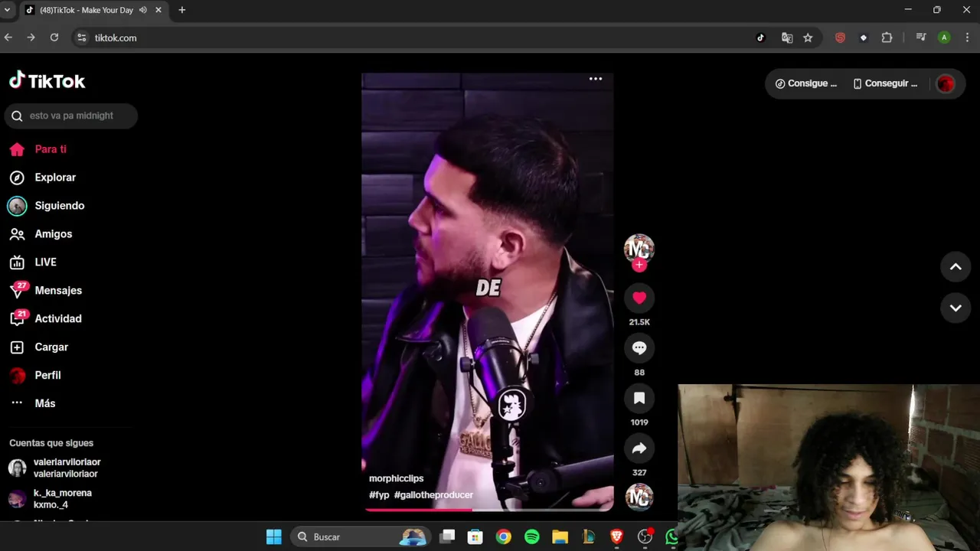Click the #fyp hashtag
This screenshot has width=980, height=551.
point(379,495)
